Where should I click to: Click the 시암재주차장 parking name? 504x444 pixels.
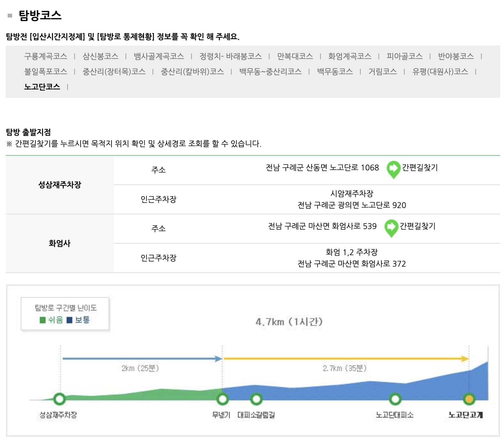click(x=352, y=194)
